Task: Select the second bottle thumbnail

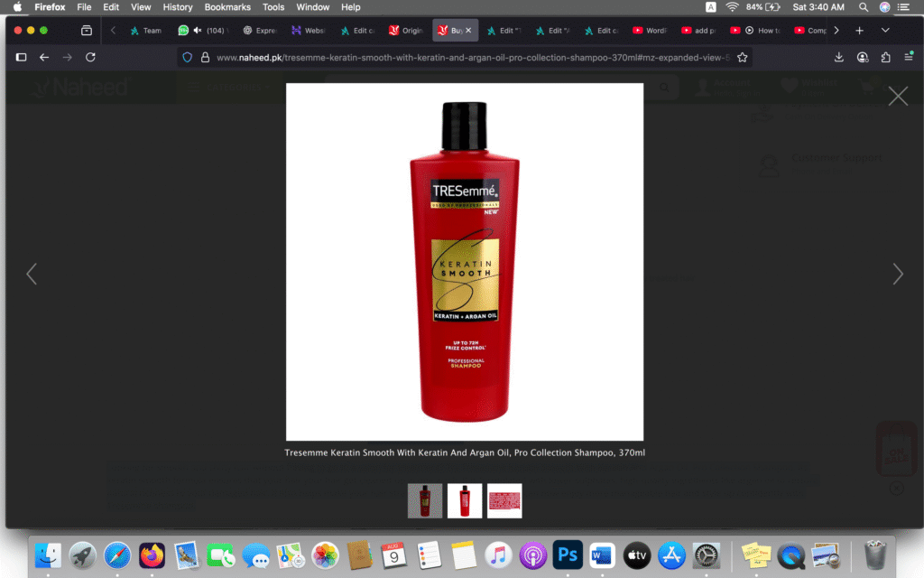Action: tap(465, 500)
